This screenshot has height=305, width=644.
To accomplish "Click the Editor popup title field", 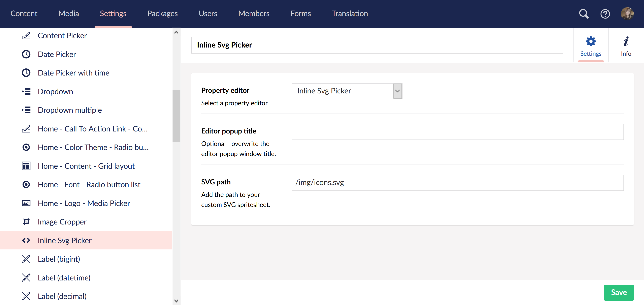I will click(457, 132).
